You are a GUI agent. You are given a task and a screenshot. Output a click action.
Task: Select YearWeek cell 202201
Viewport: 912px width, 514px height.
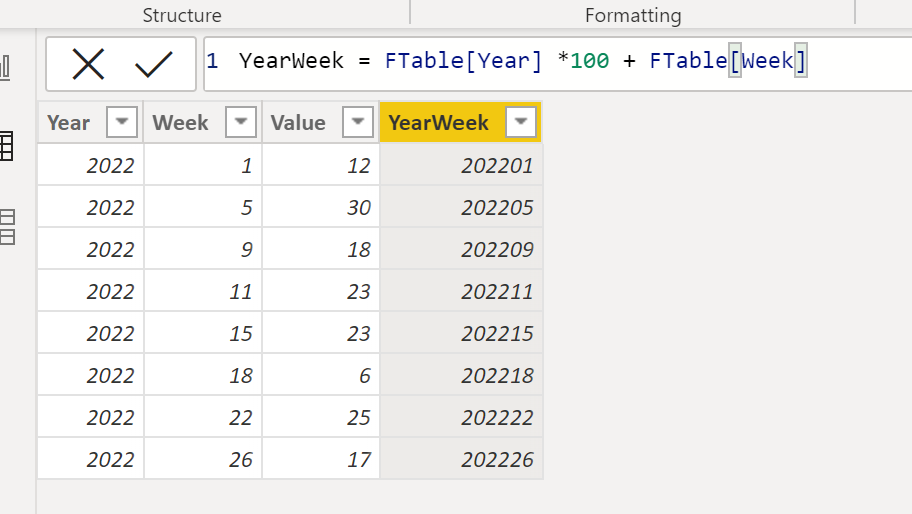(461, 165)
